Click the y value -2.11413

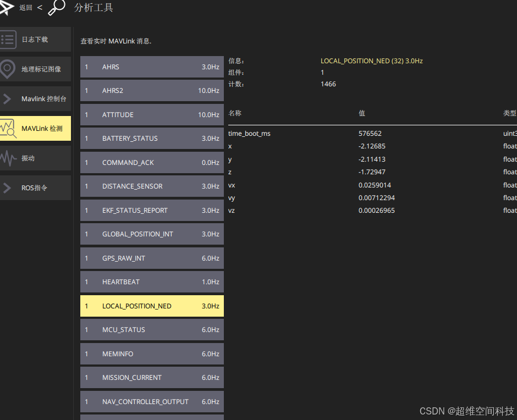372,159
